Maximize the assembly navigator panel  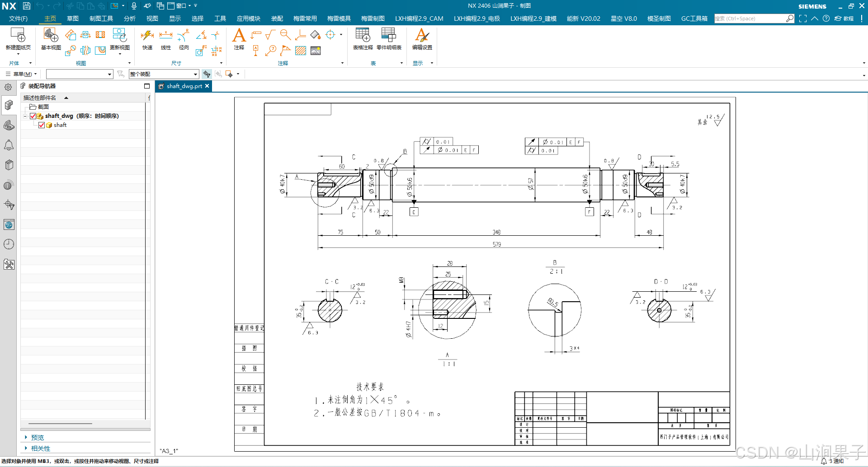(x=147, y=86)
